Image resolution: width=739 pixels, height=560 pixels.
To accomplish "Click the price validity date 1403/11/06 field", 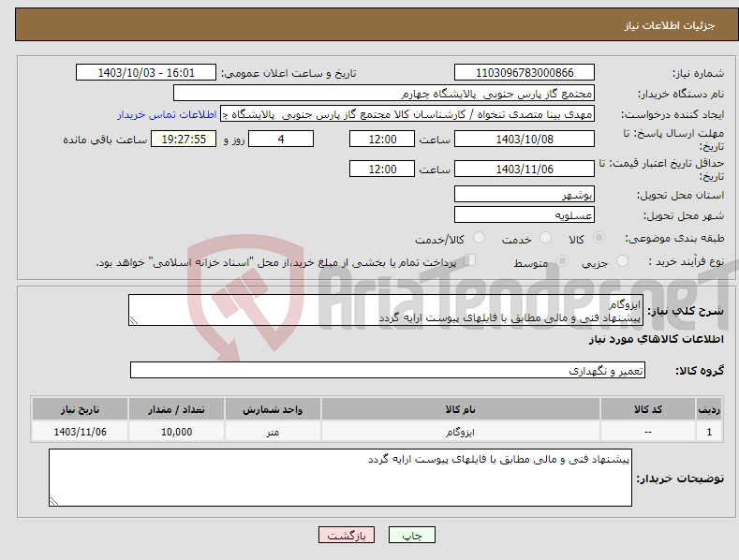I will click(525, 169).
